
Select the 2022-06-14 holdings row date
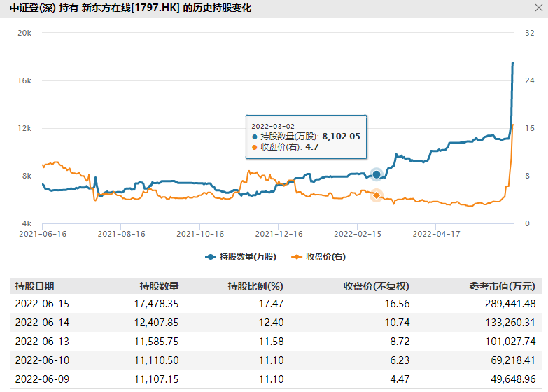coord(43,323)
